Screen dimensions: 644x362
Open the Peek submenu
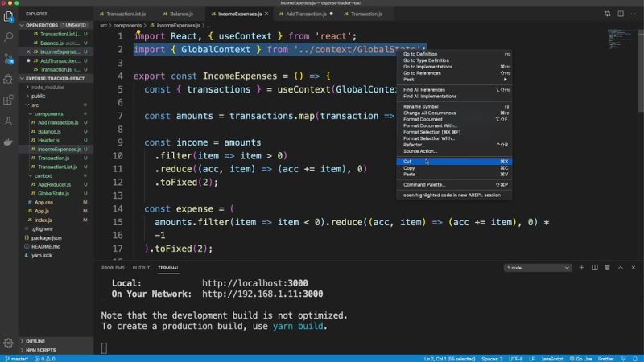pyautogui.click(x=454, y=79)
